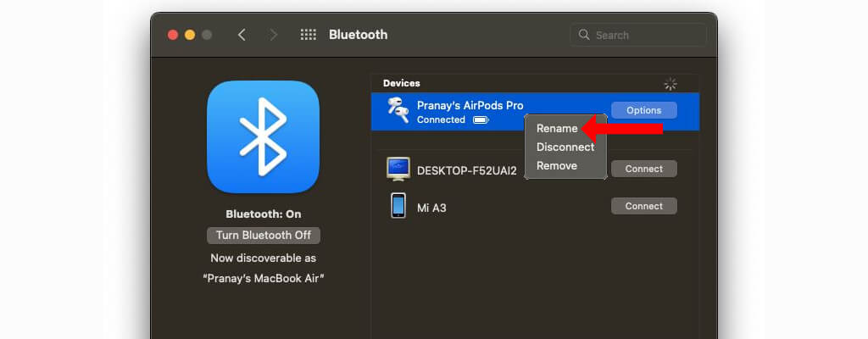Go forward with the right chevron

coord(273,35)
